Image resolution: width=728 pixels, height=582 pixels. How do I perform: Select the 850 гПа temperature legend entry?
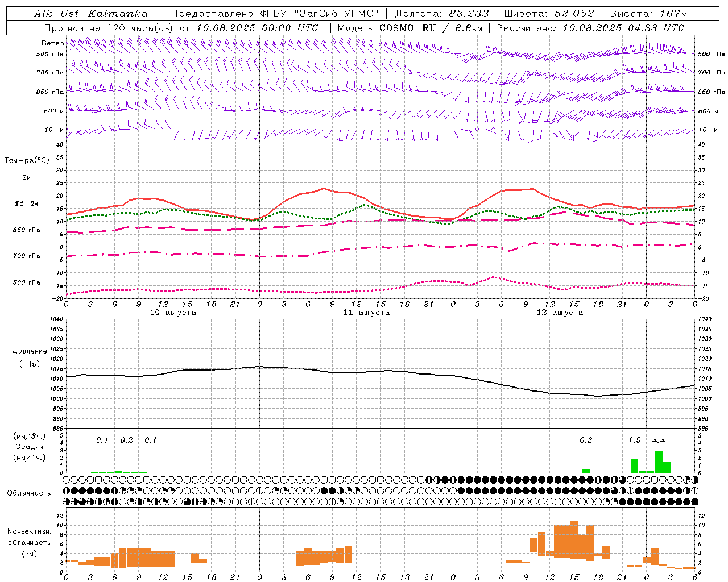[x=26, y=230]
